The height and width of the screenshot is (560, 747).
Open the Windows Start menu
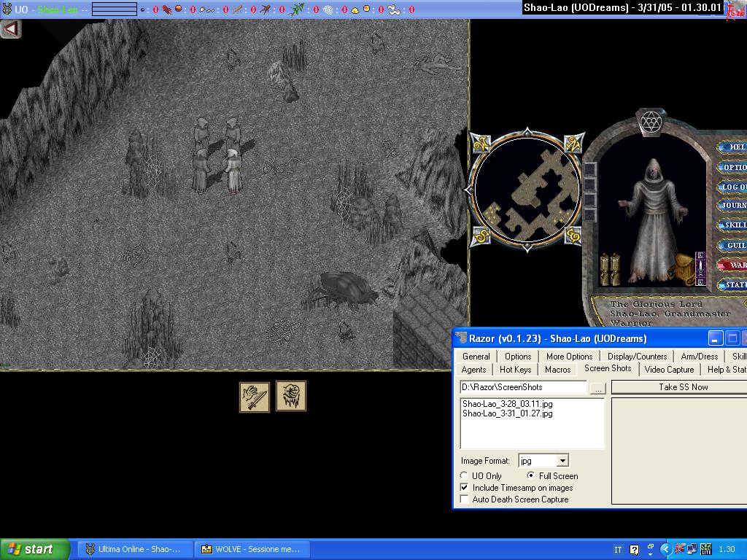[x=34, y=549]
